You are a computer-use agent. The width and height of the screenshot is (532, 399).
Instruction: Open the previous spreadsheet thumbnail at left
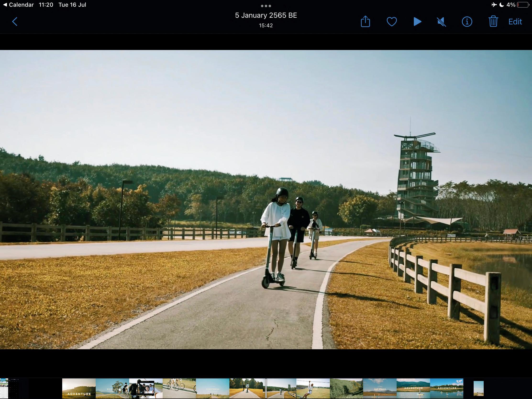point(4,388)
